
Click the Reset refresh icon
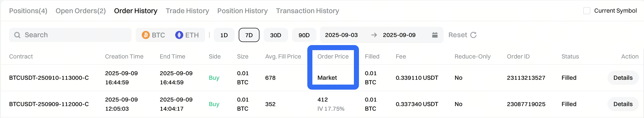pyautogui.click(x=473, y=35)
